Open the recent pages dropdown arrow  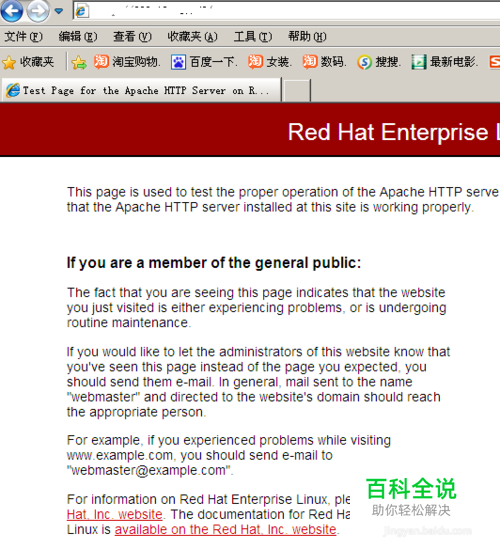coord(58,11)
